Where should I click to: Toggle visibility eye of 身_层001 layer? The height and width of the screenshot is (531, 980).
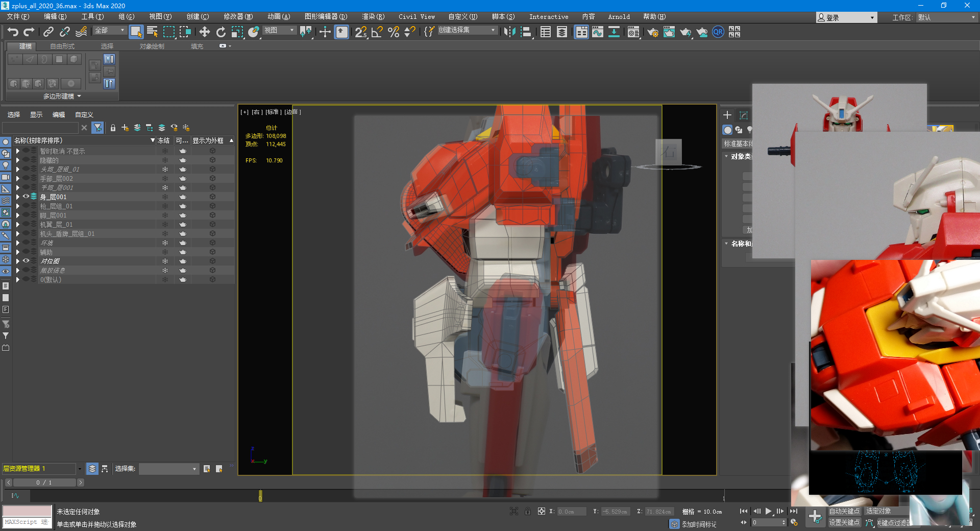click(26, 197)
